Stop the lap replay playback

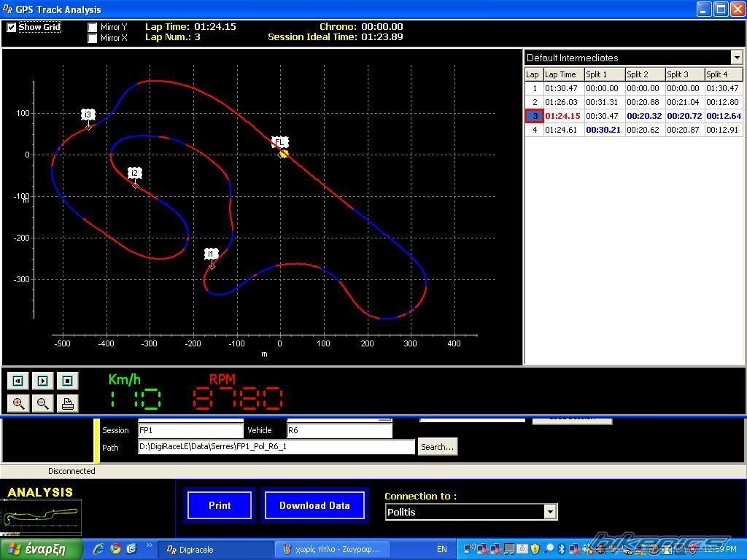pos(67,381)
